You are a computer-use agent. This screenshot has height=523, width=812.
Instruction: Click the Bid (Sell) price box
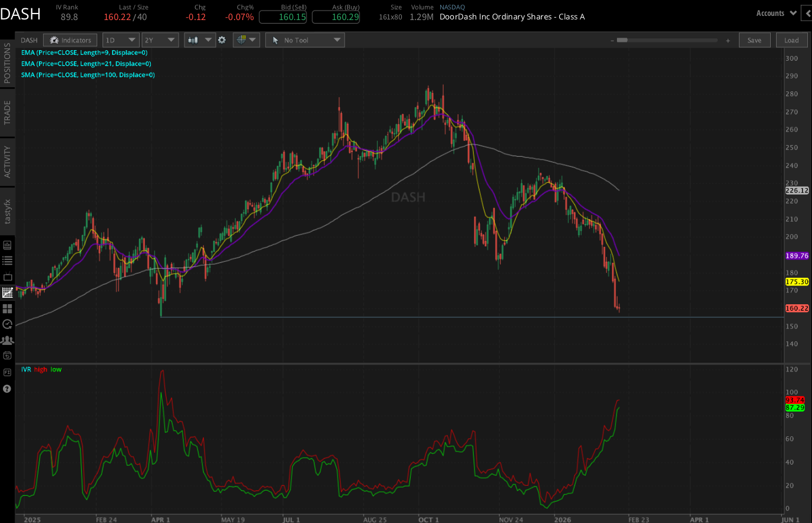coord(283,17)
